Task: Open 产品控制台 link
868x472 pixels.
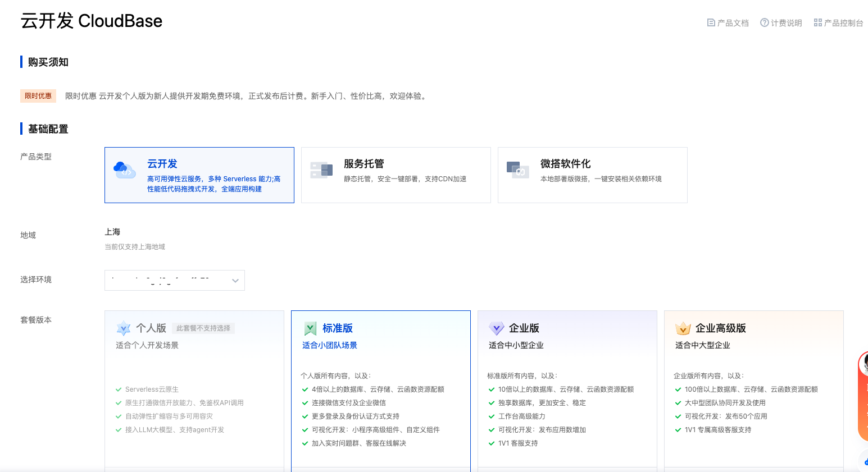Action: coord(838,23)
